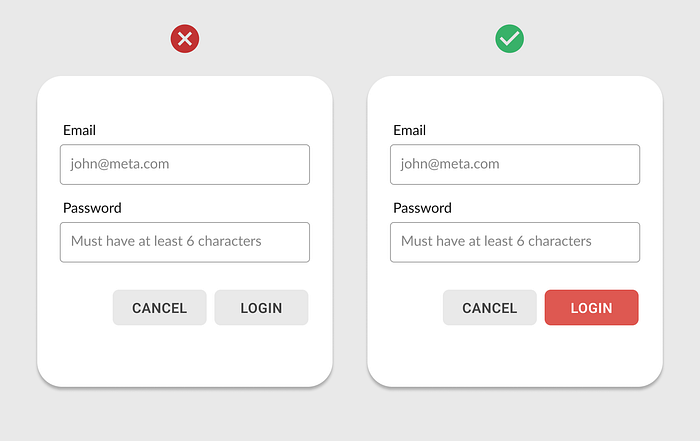Screen dimensions: 700x441
Task: Focus the Email field in the left form
Action: click(x=185, y=164)
